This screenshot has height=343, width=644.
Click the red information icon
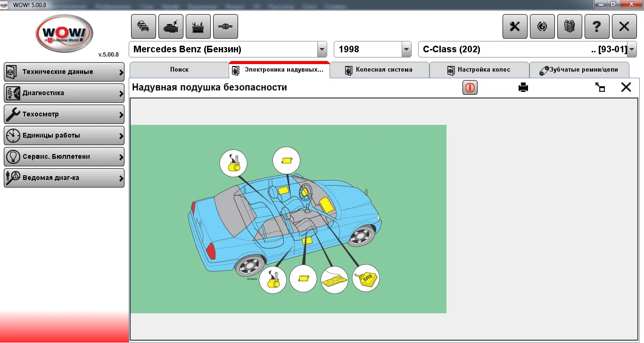(x=470, y=88)
